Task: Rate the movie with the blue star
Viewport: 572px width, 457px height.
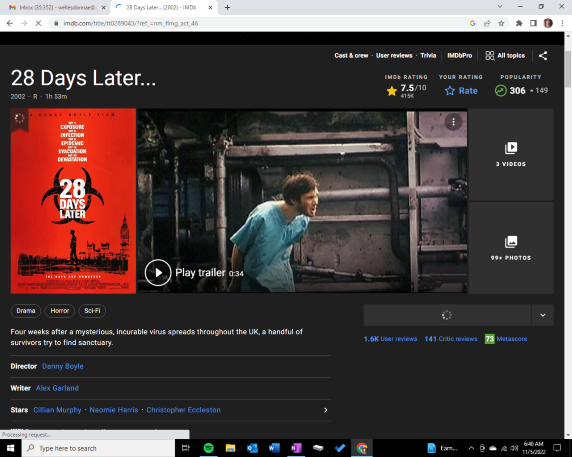Action: click(450, 91)
